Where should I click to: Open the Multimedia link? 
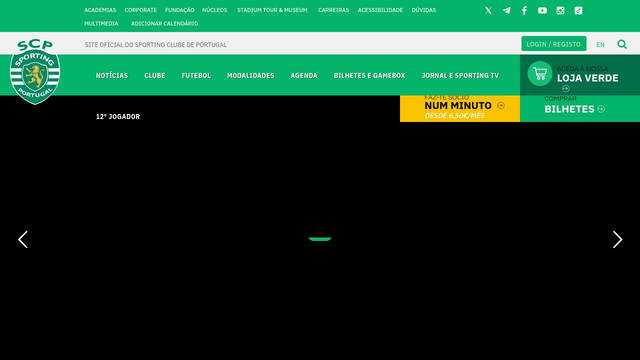[101, 24]
